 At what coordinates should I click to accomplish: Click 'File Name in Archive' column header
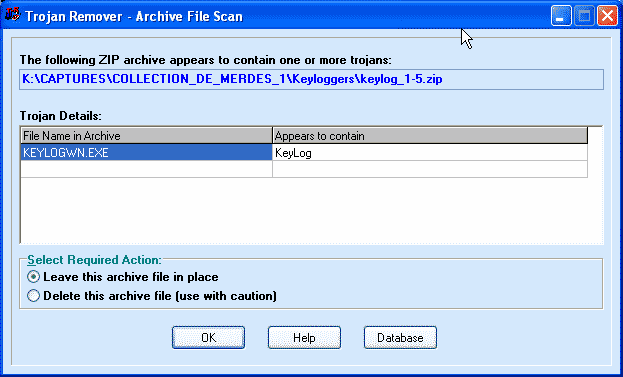(146, 135)
